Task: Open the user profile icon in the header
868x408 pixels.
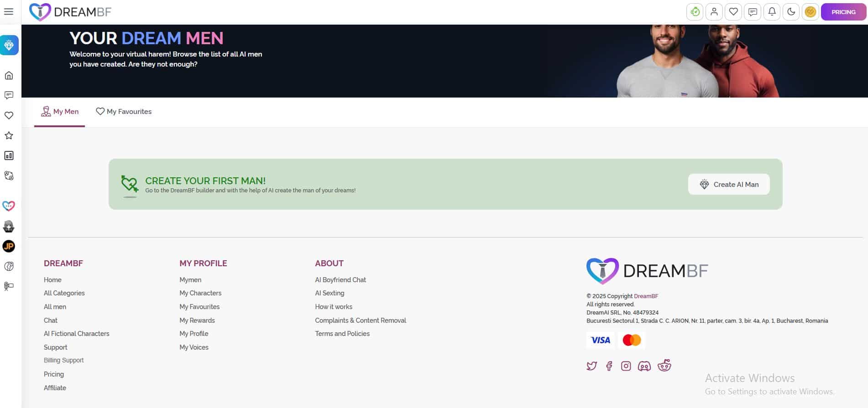Action: click(x=714, y=12)
